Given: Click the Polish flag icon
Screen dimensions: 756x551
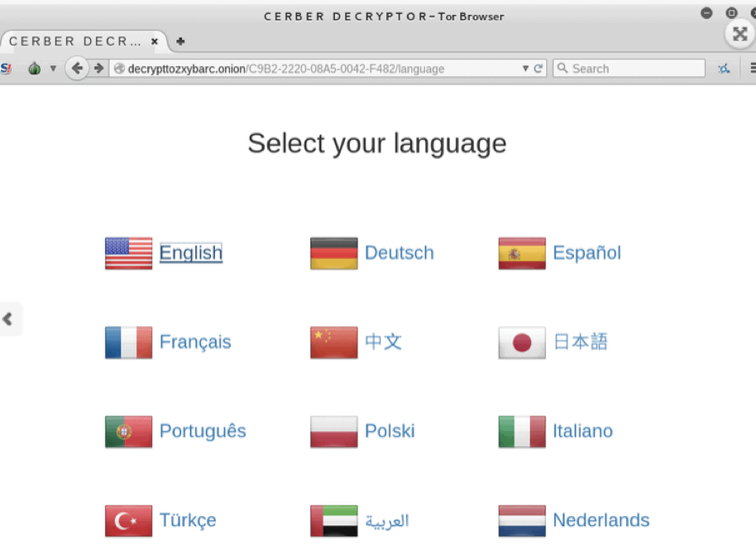Looking at the screenshot, I should [333, 431].
